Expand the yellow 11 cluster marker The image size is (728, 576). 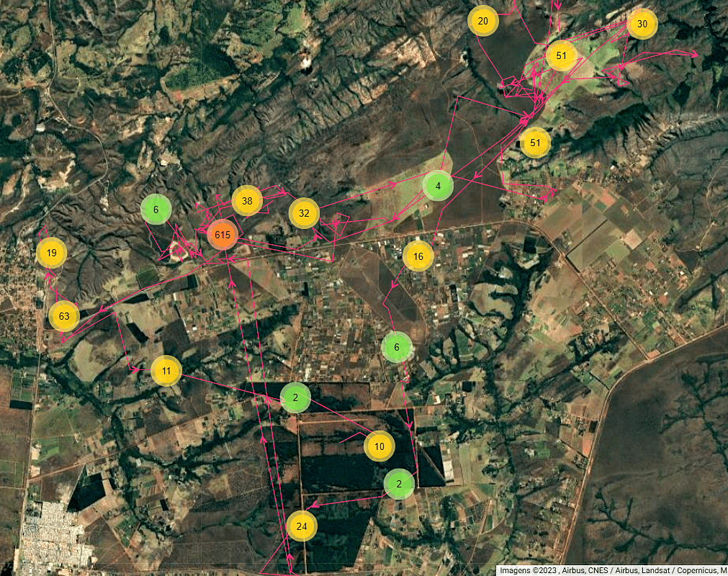[166, 372]
